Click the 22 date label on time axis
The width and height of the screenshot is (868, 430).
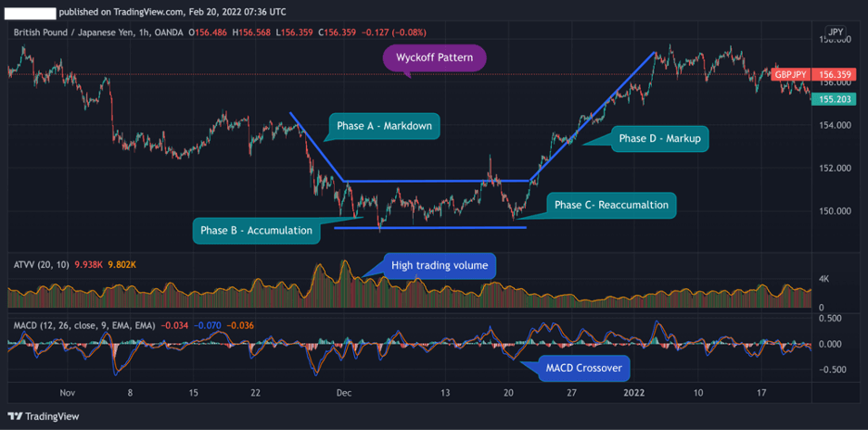(254, 393)
